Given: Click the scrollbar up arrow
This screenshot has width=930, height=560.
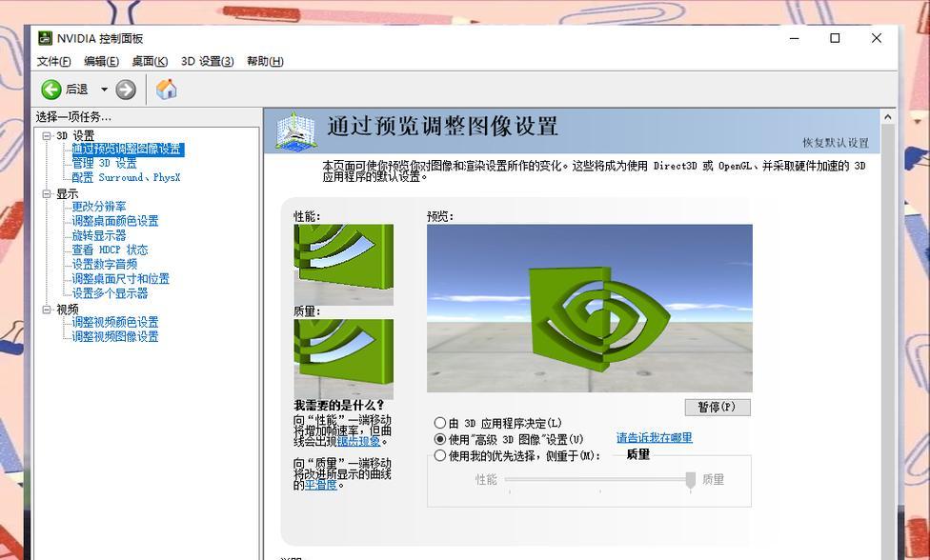Looking at the screenshot, I should (x=888, y=117).
